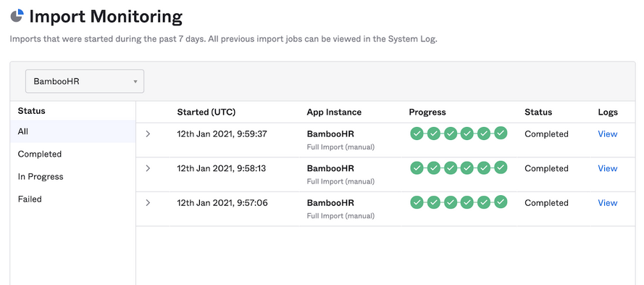Click Completed status in the 9:57:06 row
This screenshot has height=285, width=644.
[546, 203]
